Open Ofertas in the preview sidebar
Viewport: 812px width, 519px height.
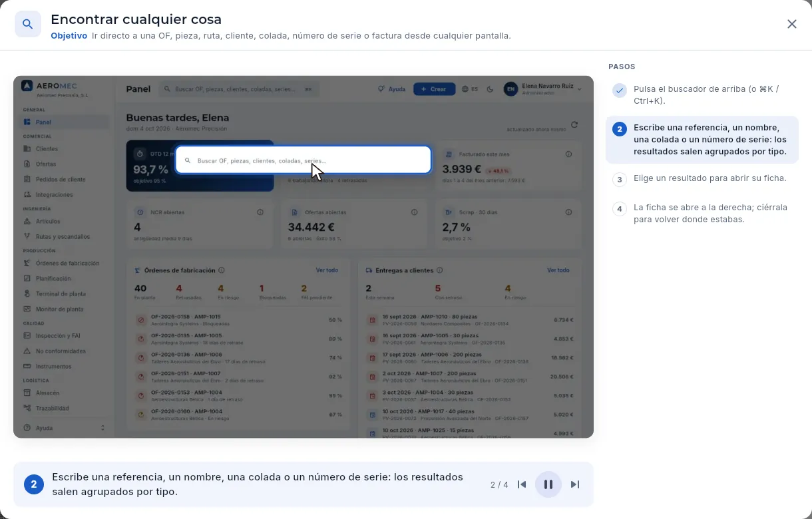tap(65, 164)
